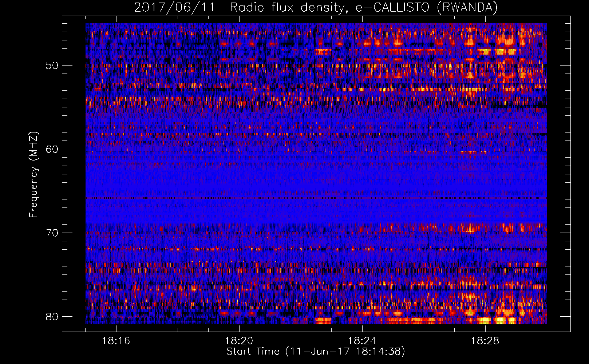Click the 80 MHz frequency tick label

52,316
